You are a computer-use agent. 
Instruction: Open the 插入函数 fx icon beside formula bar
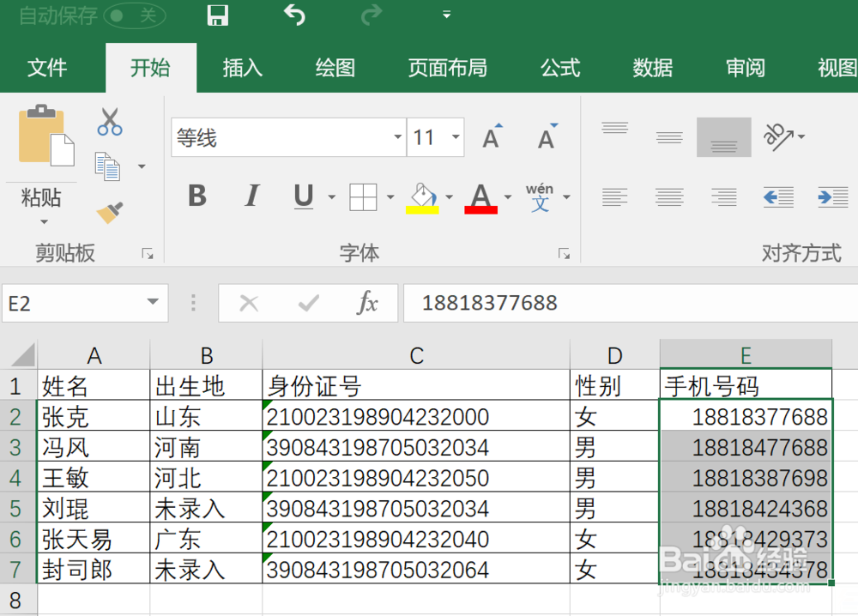point(367,303)
